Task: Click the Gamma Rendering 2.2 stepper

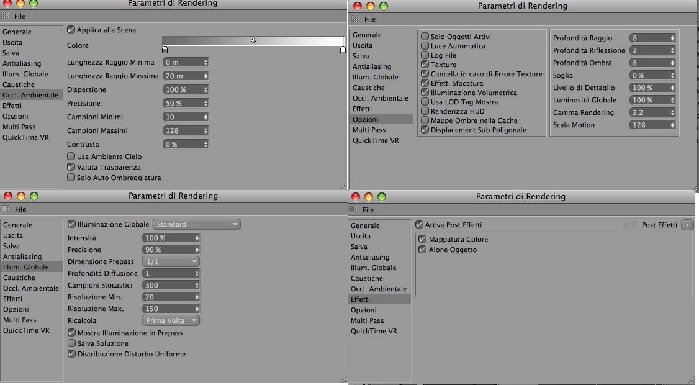Action: click(x=672, y=113)
